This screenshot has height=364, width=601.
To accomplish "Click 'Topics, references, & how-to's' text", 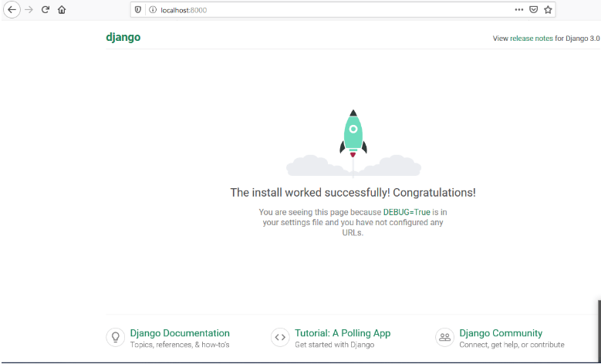I will pyautogui.click(x=180, y=345).
